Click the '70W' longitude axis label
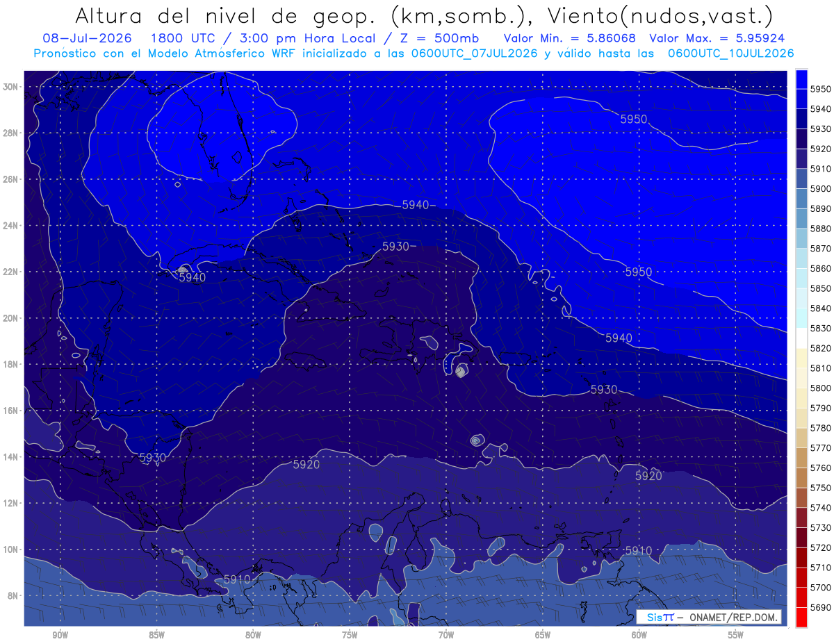The image size is (834, 644). click(x=446, y=635)
